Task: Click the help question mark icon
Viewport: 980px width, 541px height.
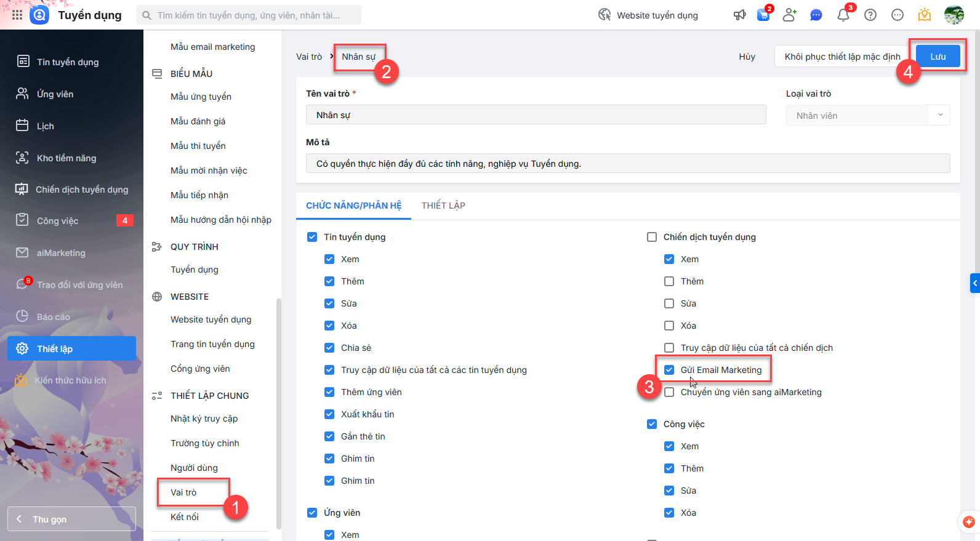Action: [x=870, y=15]
